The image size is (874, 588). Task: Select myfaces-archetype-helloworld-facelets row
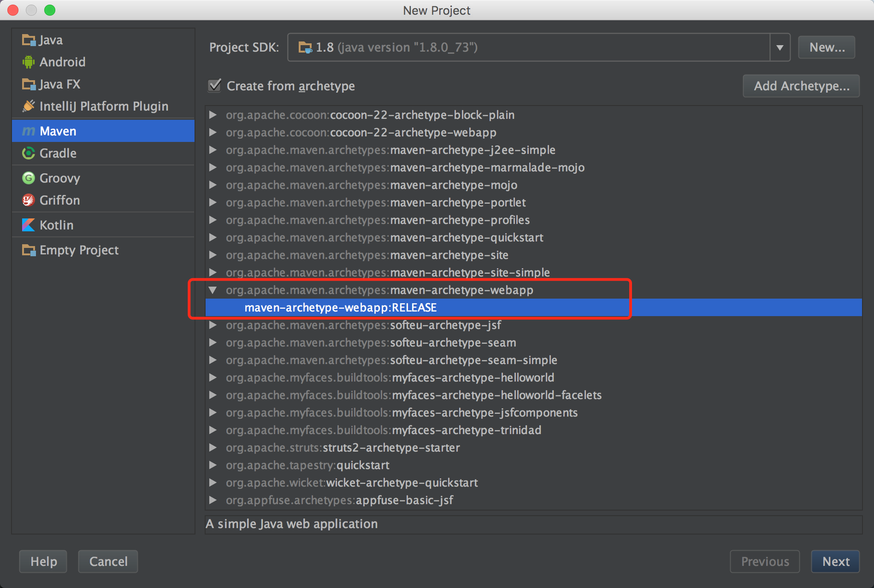tap(533, 395)
